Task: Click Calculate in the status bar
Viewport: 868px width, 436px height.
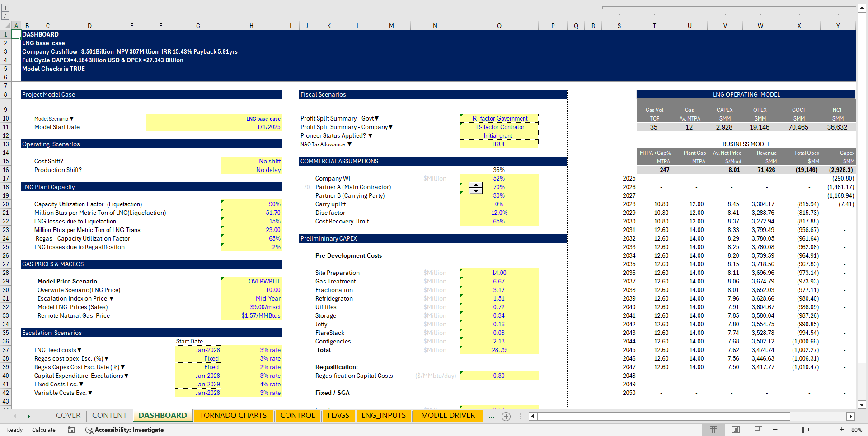Action: click(43, 430)
